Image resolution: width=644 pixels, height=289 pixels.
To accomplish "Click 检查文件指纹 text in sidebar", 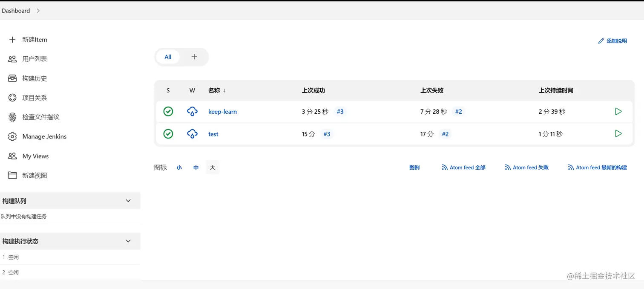I will click(x=41, y=117).
